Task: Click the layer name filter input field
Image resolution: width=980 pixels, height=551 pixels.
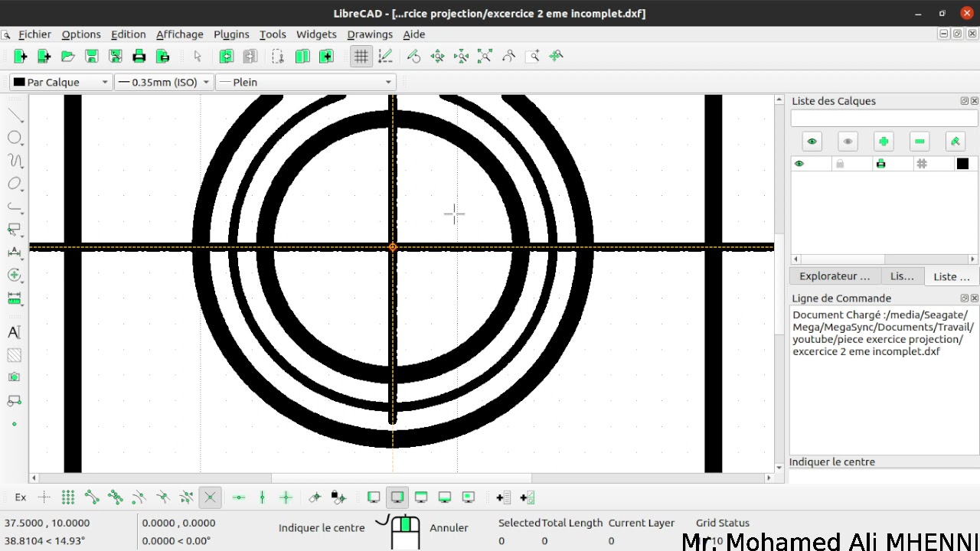Action: click(x=884, y=119)
